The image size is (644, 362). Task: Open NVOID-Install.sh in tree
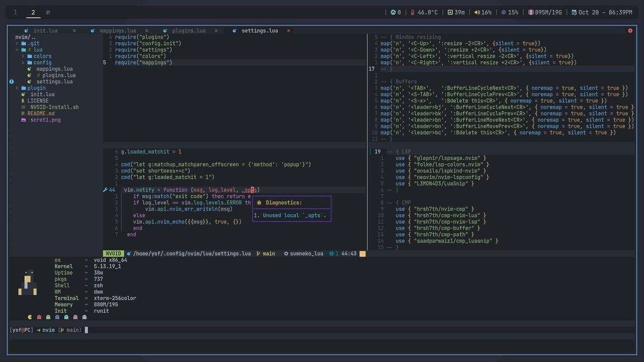54,107
